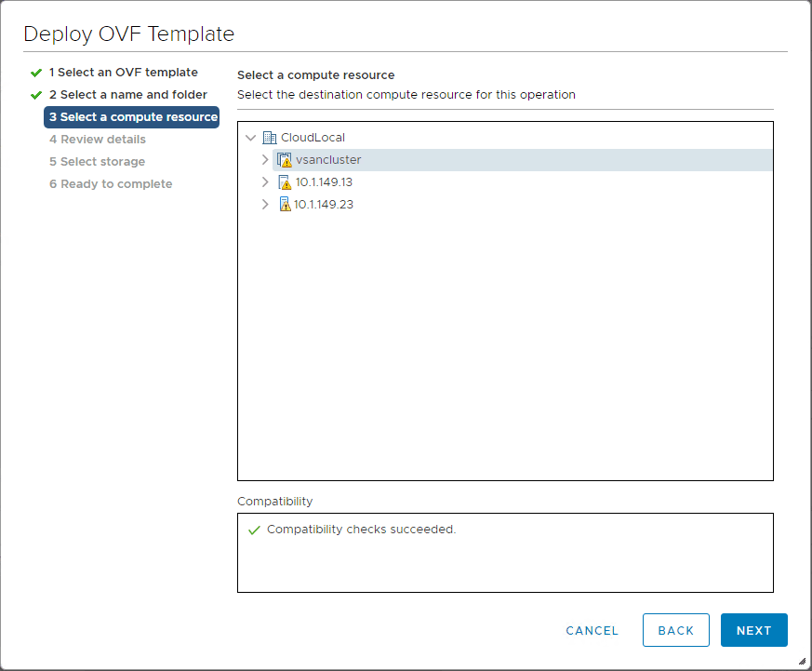Click the vsancluster cluster icon

[x=285, y=159]
